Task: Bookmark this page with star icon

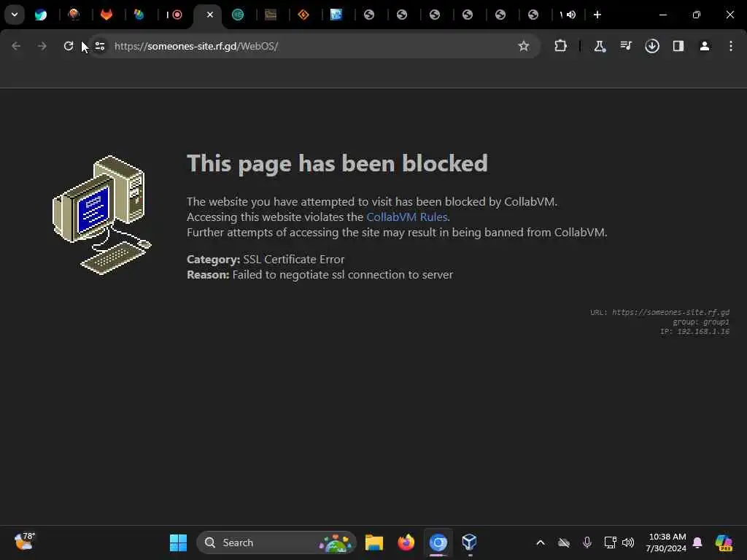Action: tap(524, 46)
